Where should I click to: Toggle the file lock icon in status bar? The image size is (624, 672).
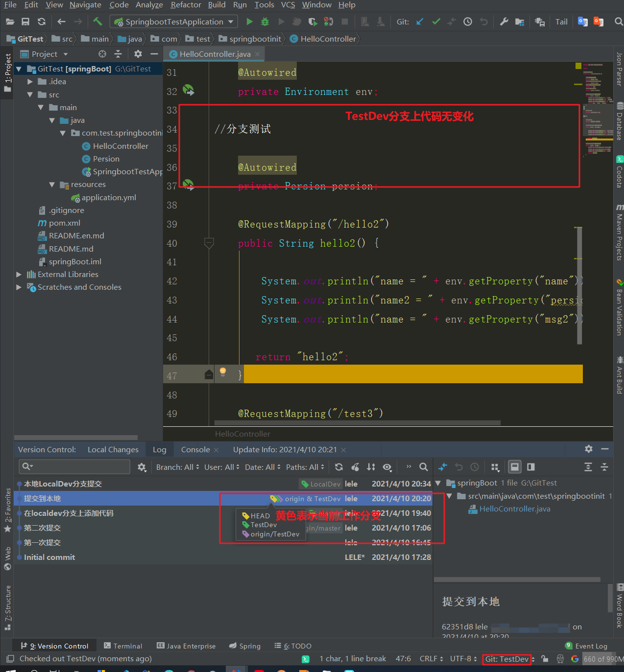545,659
